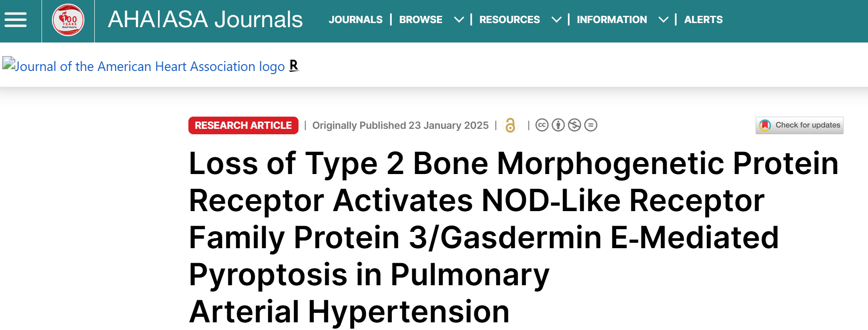Open the AHA|ASA Journals home link
Image resolution: width=868 pixels, height=330 pixels.
[x=205, y=20]
